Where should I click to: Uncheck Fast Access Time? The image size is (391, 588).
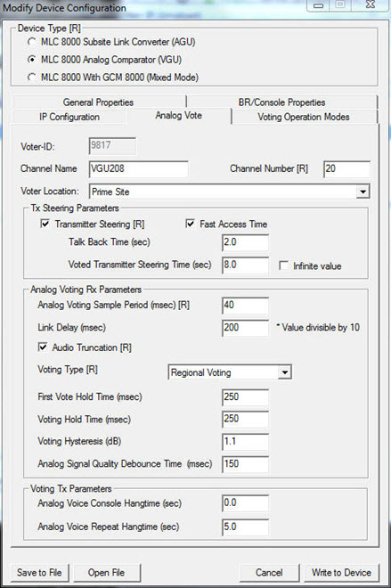pyautogui.click(x=190, y=224)
